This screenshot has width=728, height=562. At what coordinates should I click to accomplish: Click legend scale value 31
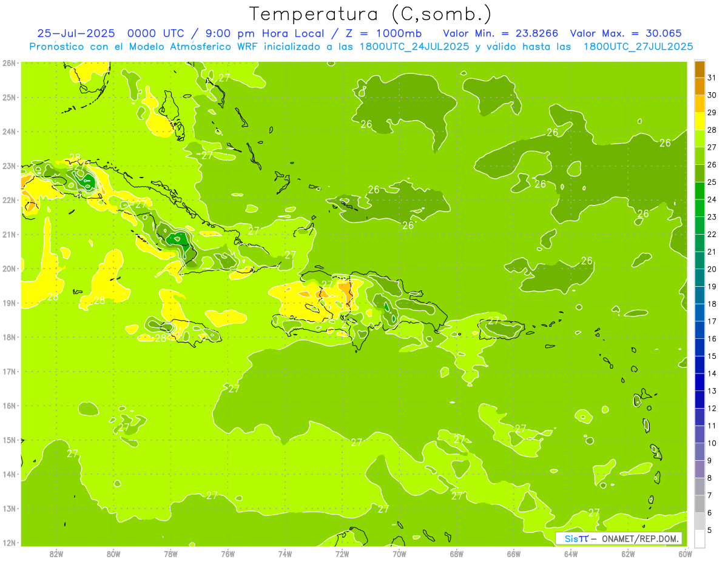(x=712, y=78)
